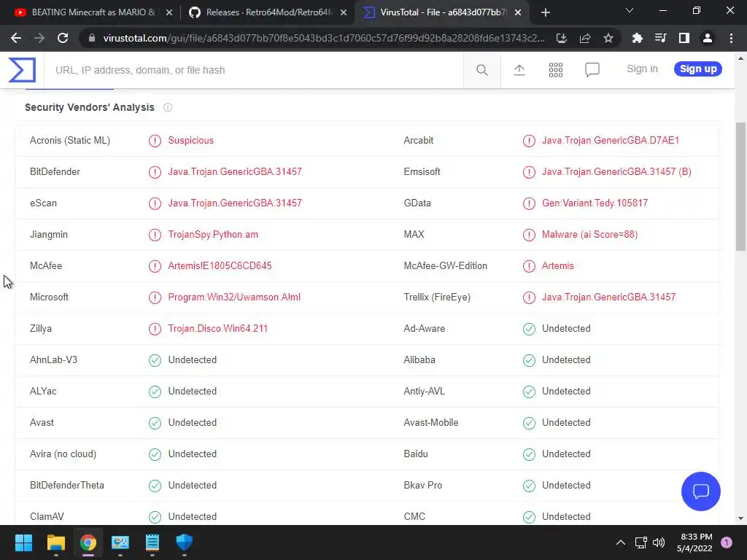Click the speaker volume tray icon
The height and width of the screenshot is (560, 747).
(659, 542)
